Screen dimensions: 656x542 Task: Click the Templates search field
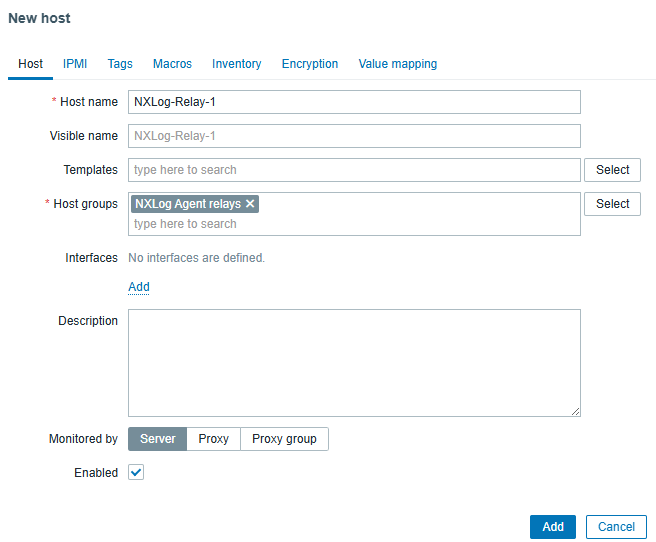pos(354,170)
